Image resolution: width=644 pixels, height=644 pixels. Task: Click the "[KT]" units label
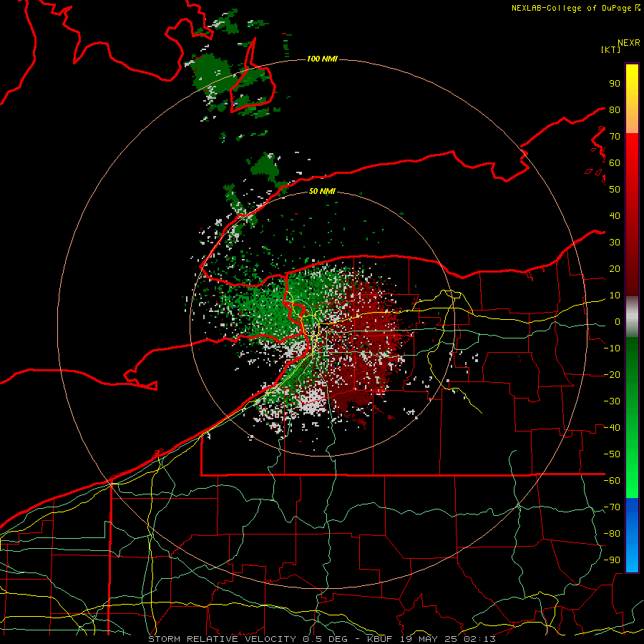click(611, 49)
